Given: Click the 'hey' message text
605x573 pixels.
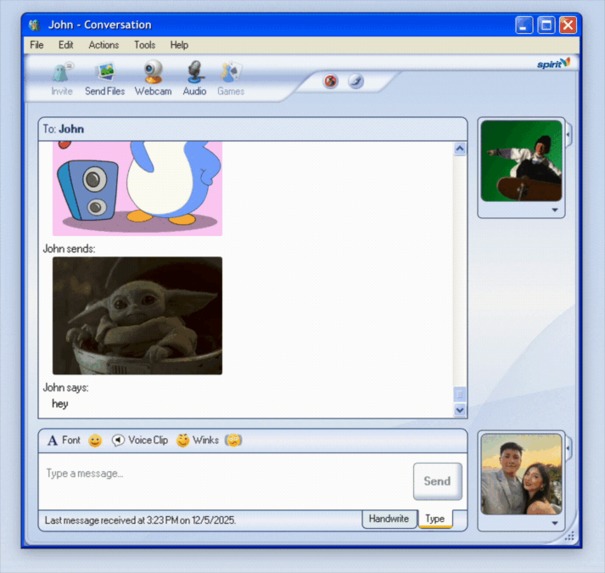Looking at the screenshot, I should 60,404.
